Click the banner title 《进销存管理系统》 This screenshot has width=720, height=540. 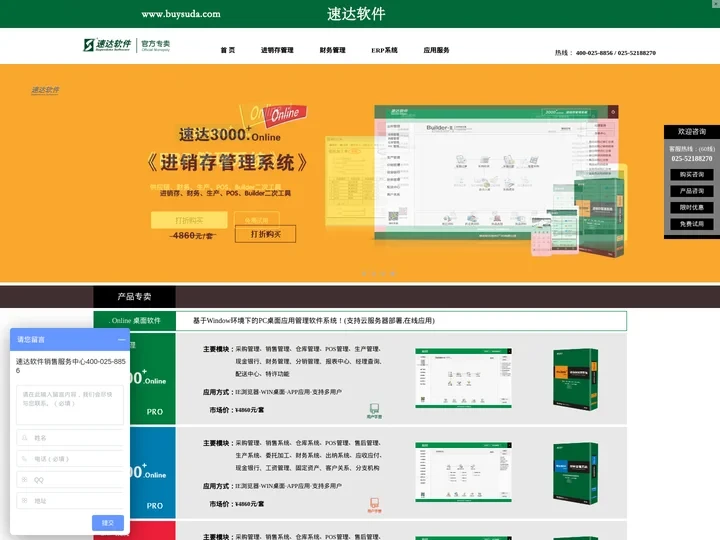(x=227, y=163)
